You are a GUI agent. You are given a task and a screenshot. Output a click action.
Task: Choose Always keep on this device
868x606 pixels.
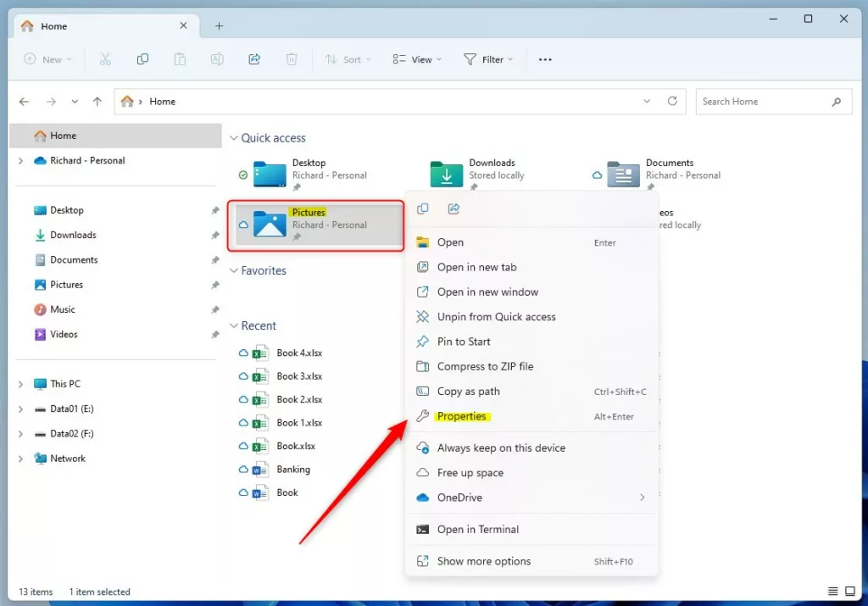[x=531, y=448]
